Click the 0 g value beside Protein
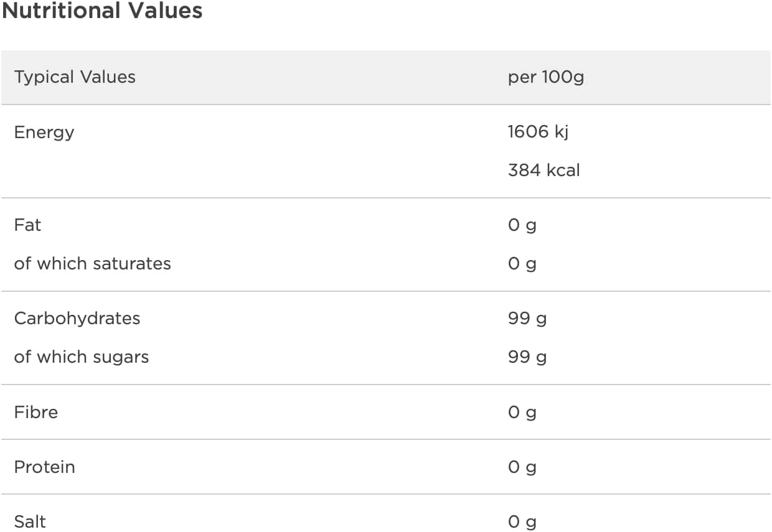772x532 pixels. coord(522,467)
